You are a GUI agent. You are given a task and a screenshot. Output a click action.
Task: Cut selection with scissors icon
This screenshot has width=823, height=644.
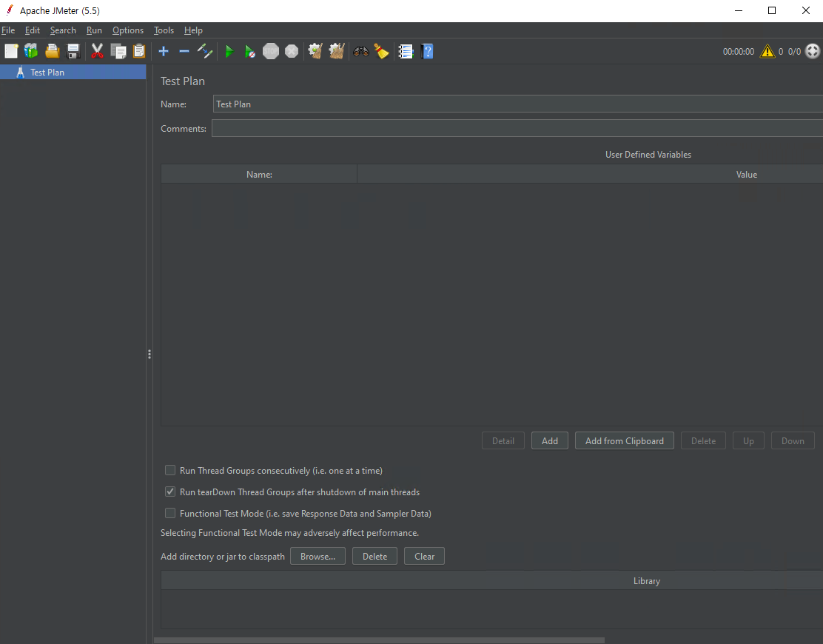point(97,51)
